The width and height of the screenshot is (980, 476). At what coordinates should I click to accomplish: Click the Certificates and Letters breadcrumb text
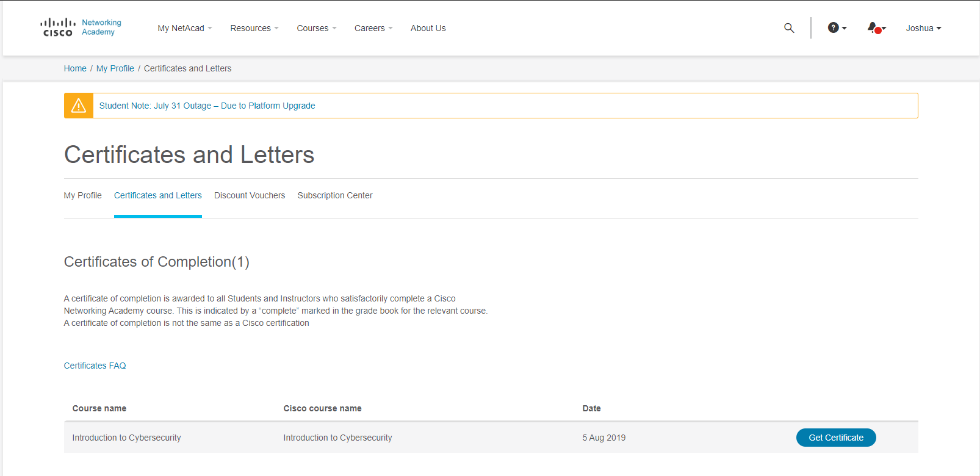pos(188,68)
